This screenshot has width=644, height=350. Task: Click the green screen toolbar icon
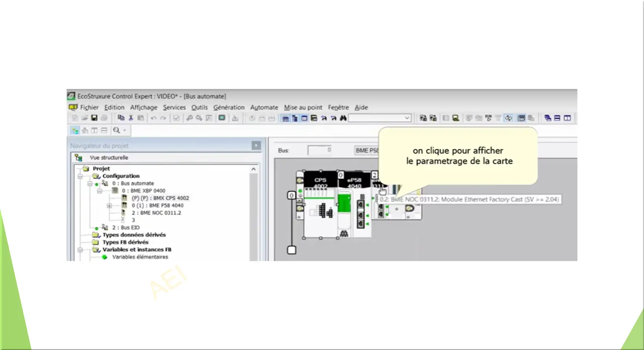[x=222, y=118]
